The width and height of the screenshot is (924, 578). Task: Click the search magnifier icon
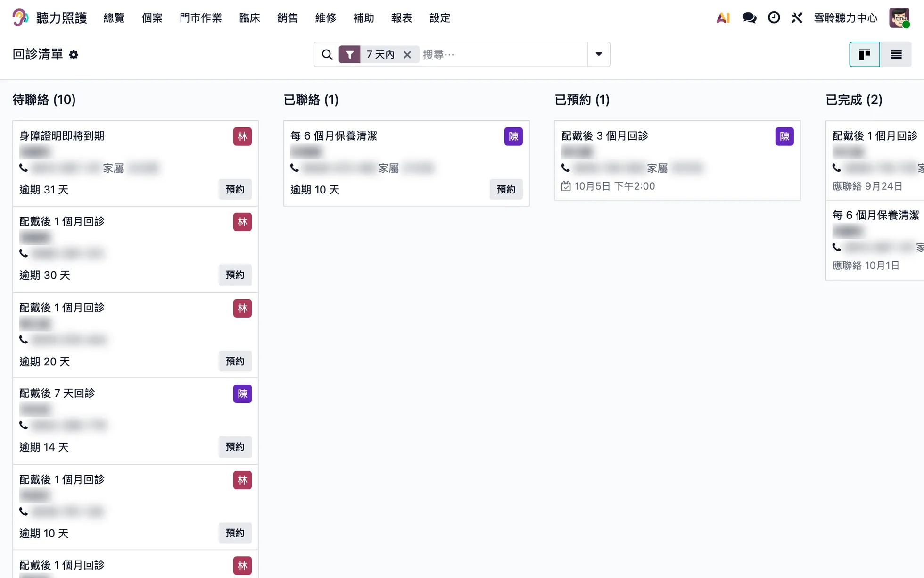coord(327,55)
